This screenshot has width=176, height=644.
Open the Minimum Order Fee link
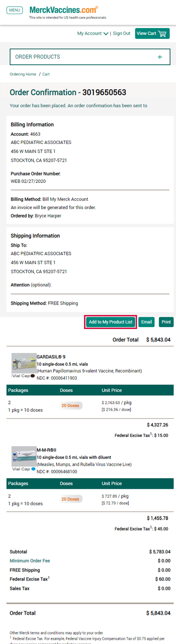coord(30,561)
